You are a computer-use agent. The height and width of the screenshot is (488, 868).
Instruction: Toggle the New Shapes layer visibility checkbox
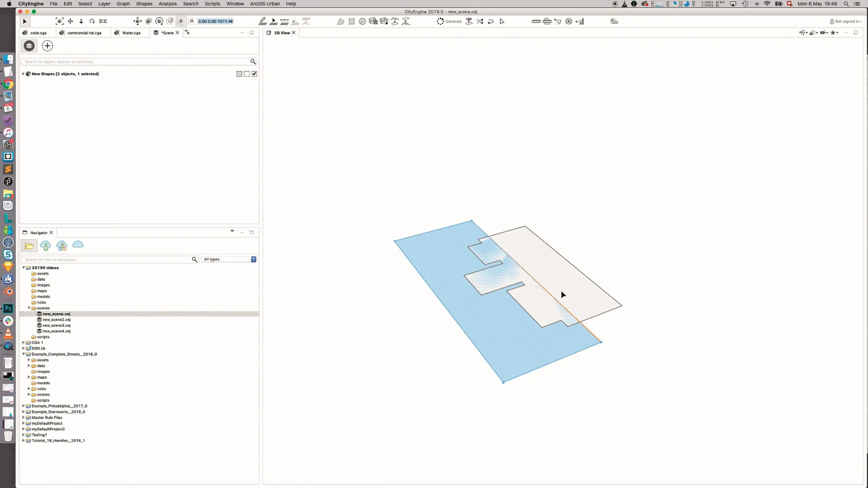(x=254, y=74)
